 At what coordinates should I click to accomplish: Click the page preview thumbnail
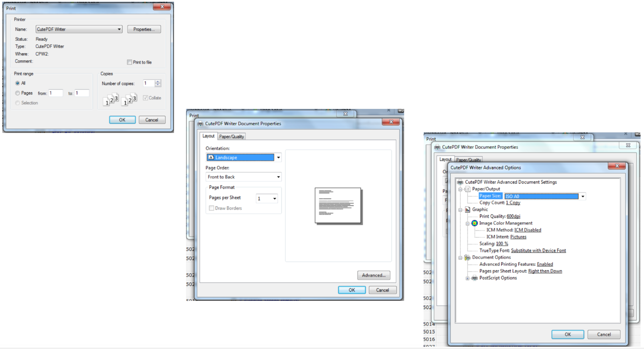pyautogui.click(x=338, y=205)
